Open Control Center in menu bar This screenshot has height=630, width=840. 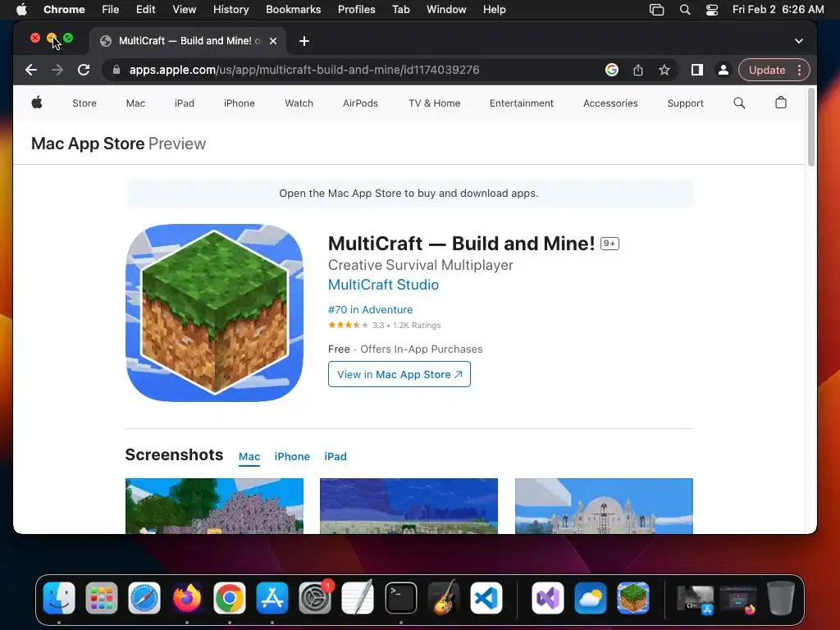pos(712,10)
